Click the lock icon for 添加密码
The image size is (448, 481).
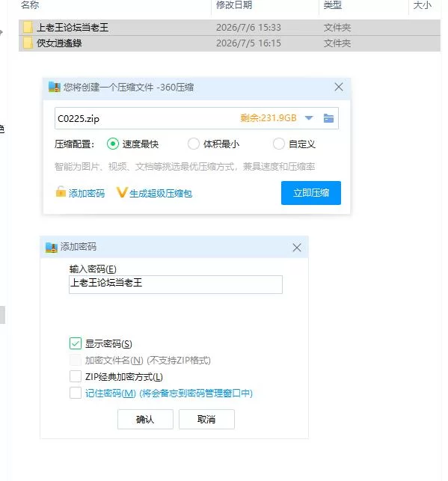coord(61,192)
